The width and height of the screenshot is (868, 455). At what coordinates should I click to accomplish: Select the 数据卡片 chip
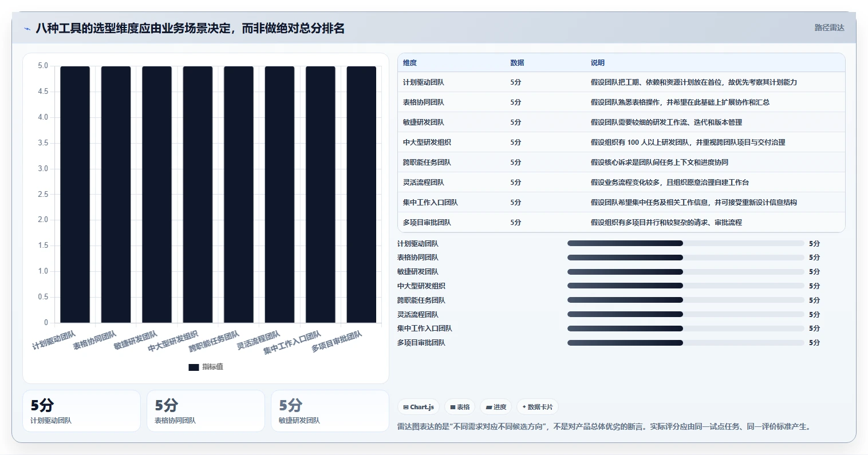click(538, 407)
